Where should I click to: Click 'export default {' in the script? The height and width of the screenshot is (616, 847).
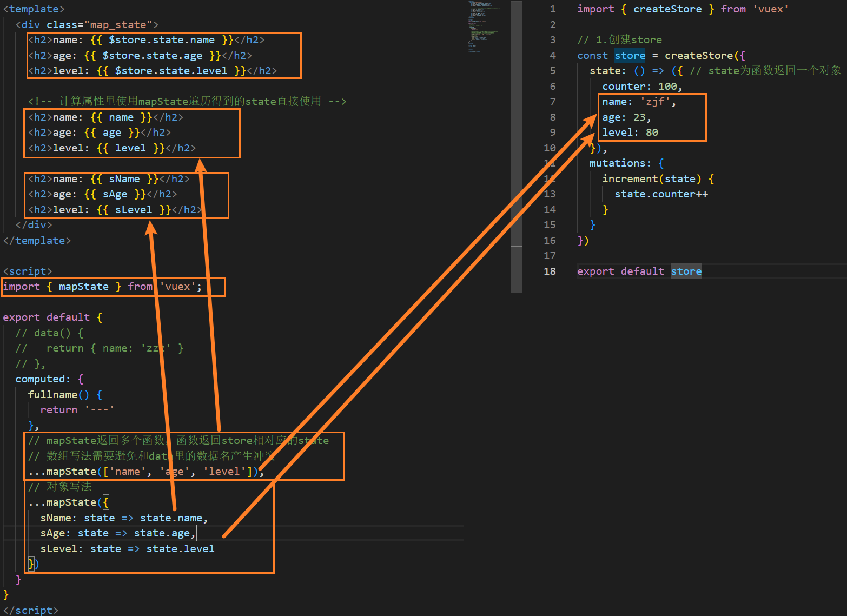point(52,317)
